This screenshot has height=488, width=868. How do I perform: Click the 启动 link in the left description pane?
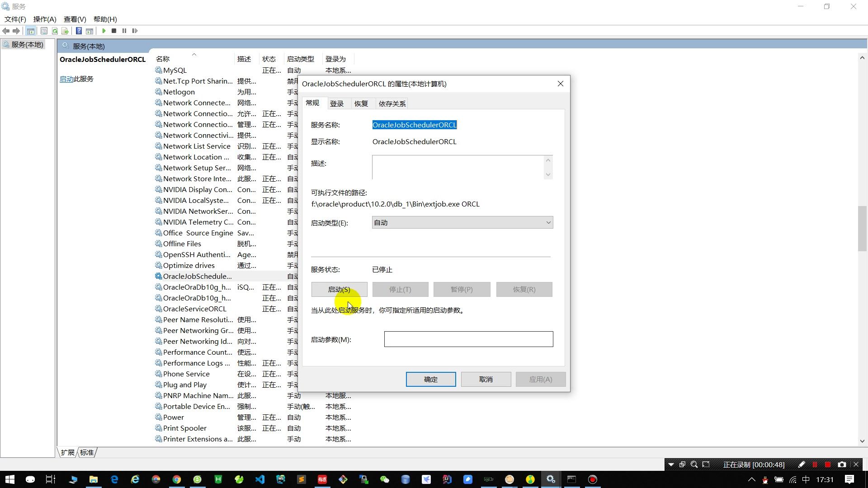point(66,79)
